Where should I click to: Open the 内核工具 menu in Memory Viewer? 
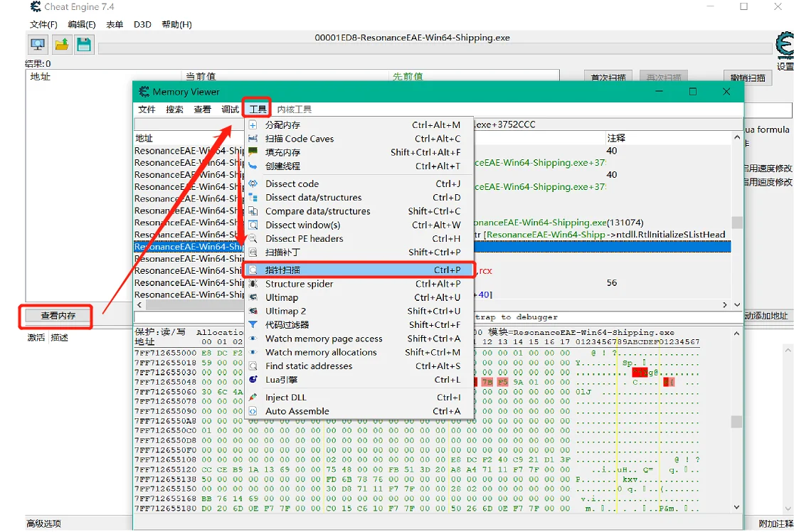tap(295, 110)
